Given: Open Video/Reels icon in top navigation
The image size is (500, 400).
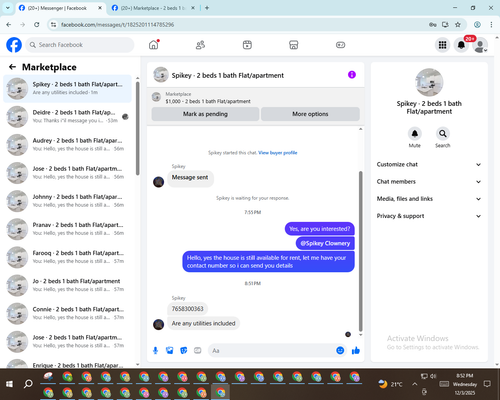Looking at the screenshot, I should (x=247, y=45).
